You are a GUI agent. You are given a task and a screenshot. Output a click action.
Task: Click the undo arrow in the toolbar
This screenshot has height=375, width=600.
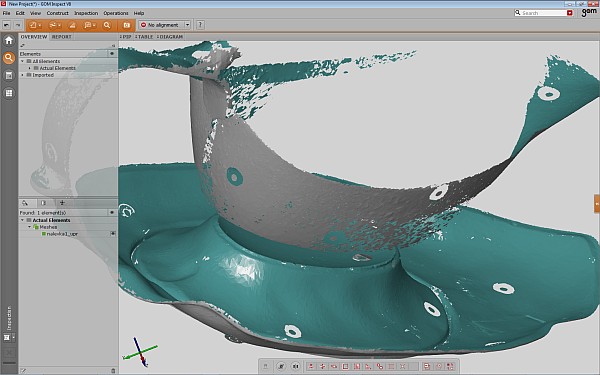point(7,25)
